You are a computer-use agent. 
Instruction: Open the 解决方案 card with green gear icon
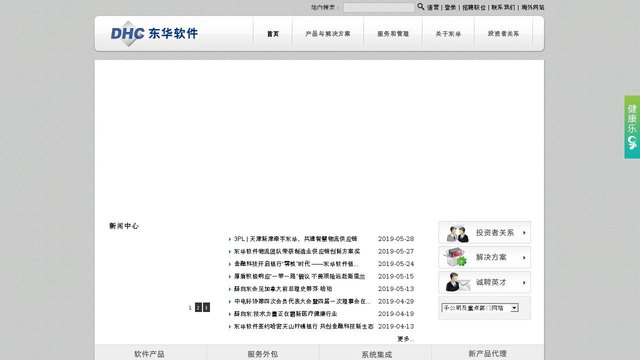tap(484, 258)
